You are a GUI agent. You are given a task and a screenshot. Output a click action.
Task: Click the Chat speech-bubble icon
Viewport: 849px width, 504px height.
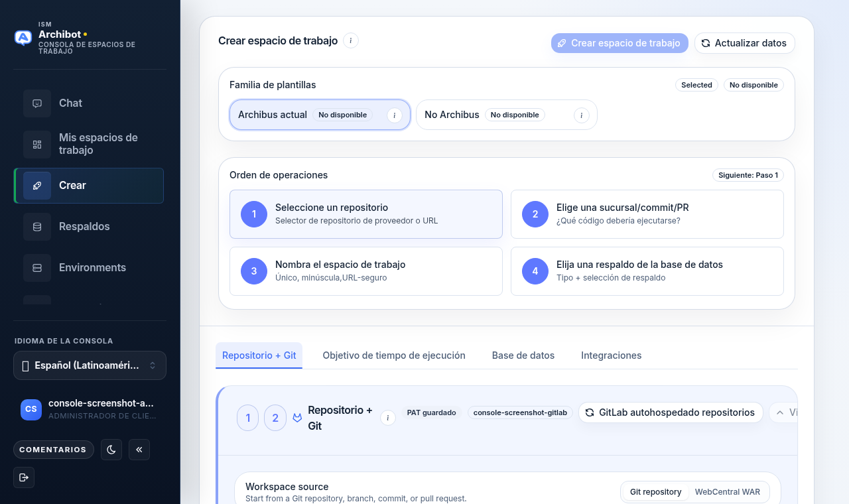click(x=37, y=103)
